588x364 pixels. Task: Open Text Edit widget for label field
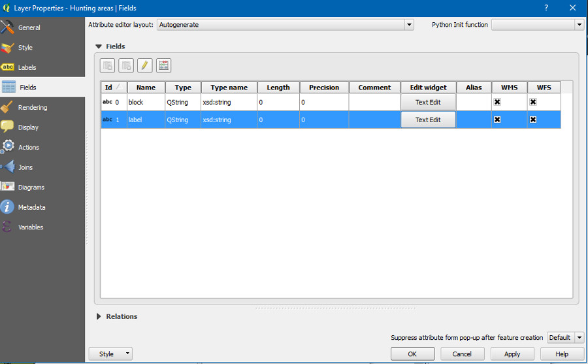(x=428, y=120)
